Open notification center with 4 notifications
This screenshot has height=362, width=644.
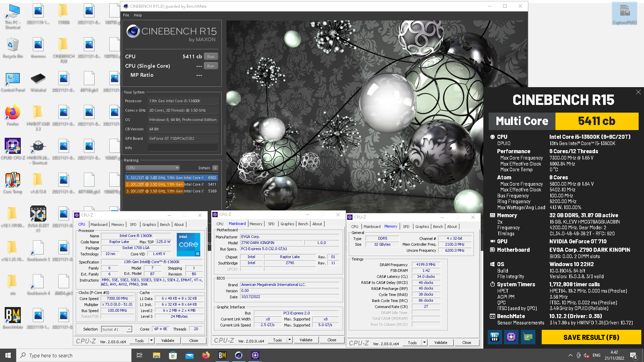(634, 356)
